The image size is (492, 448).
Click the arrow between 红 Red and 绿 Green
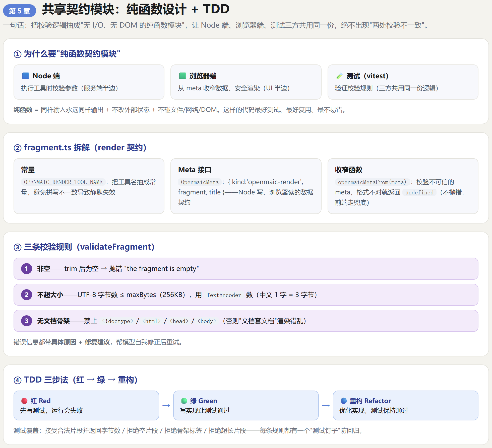(166, 405)
